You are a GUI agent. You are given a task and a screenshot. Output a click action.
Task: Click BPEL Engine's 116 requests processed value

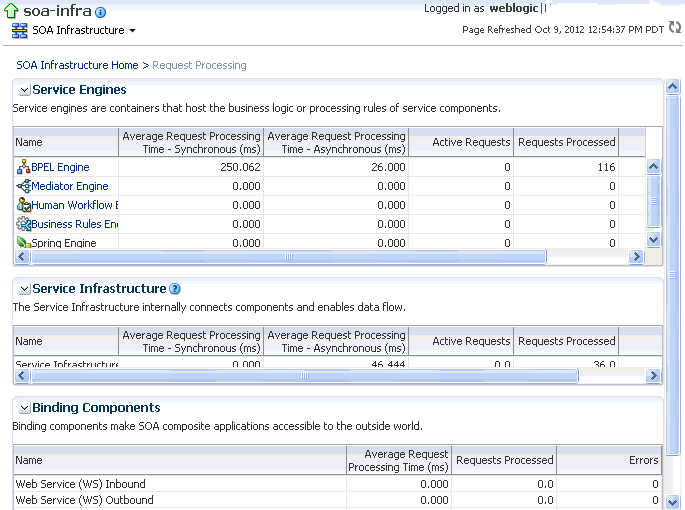click(606, 167)
